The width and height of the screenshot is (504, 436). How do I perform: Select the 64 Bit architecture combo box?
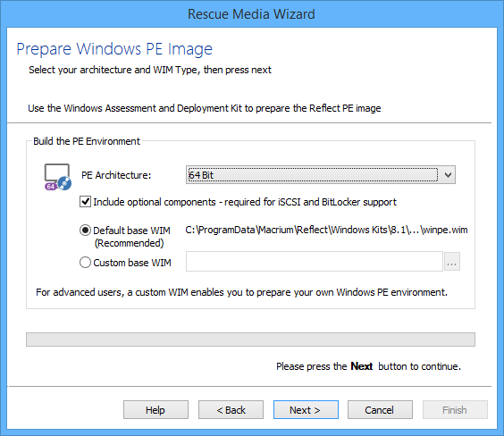(x=321, y=175)
